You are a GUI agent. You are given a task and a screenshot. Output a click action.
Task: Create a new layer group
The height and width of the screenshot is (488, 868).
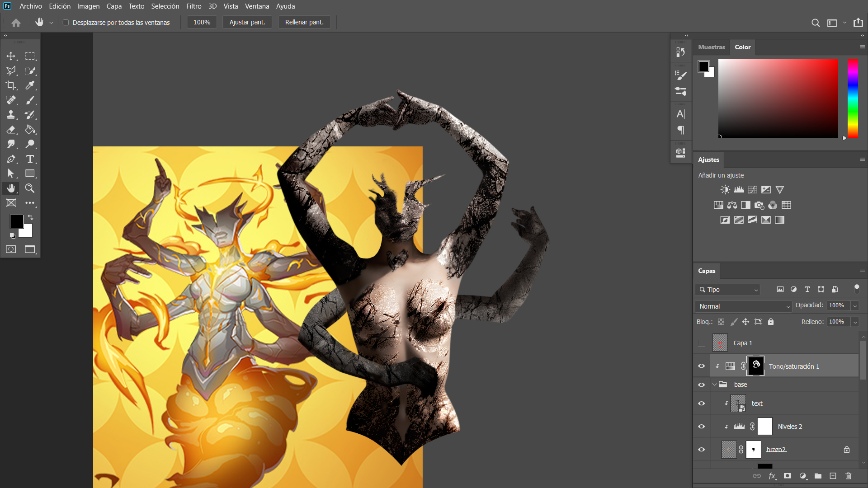(818, 476)
